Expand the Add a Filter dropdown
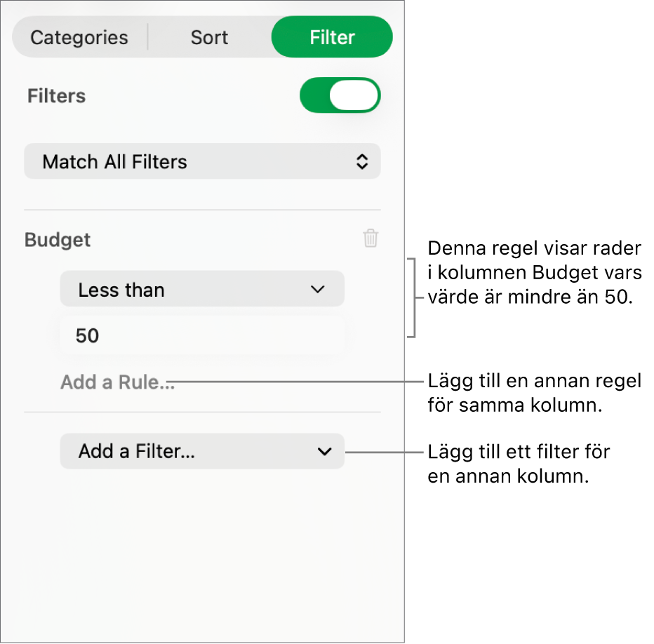Screen dimensions: 654x644 (x=202, y=451)
